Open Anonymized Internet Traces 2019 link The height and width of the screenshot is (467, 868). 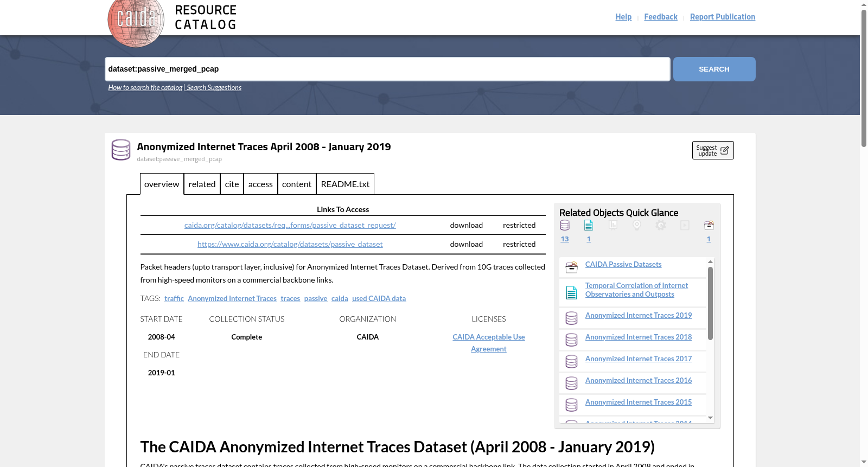tap(639, 315)
